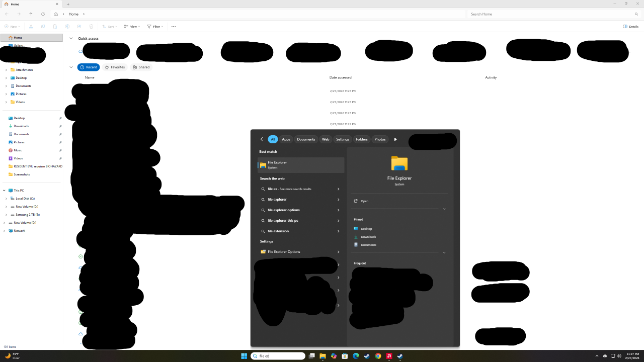Viewport: 644px width, 362px height.
Task: Open Microsoft Edge from the taskbar
Action: (356, 356)
